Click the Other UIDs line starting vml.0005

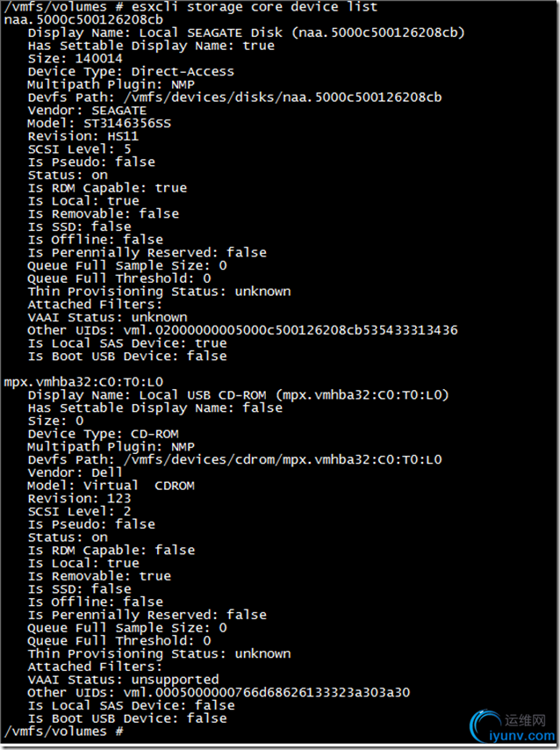[x=219, y=693]
